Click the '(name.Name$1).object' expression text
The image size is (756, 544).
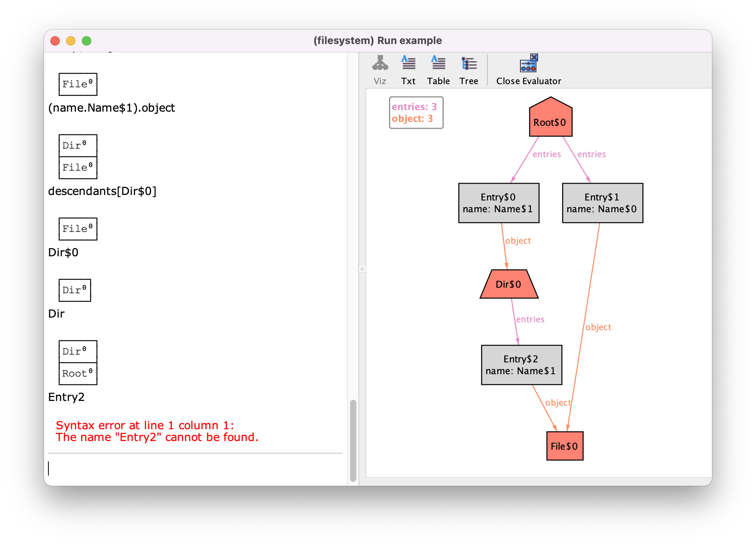coord(111,108)
